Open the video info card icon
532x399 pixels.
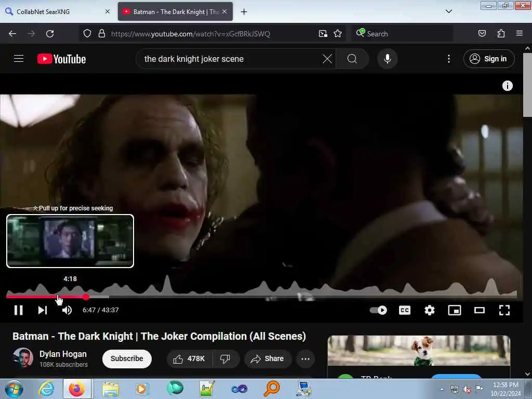coord(507,86)
